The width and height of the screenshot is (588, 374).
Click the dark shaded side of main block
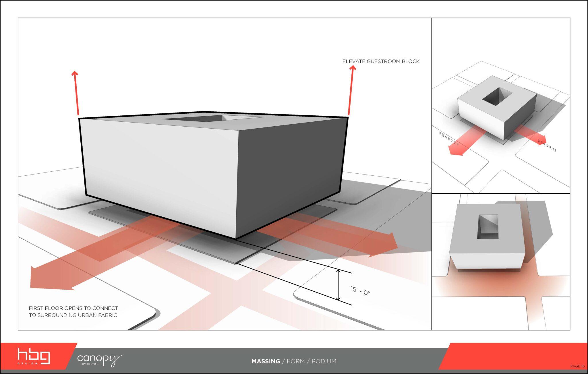pyautogui.click(x=290, y=169)
